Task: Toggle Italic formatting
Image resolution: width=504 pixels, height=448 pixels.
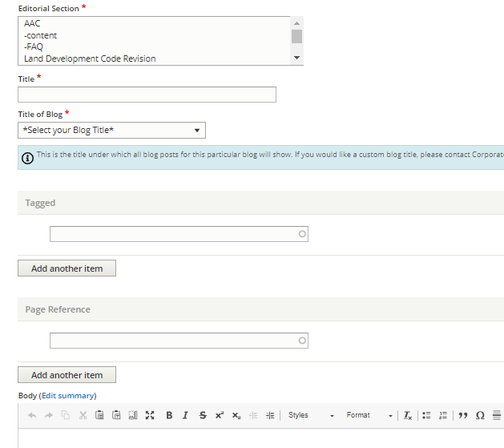Action: tap(185, 415)
